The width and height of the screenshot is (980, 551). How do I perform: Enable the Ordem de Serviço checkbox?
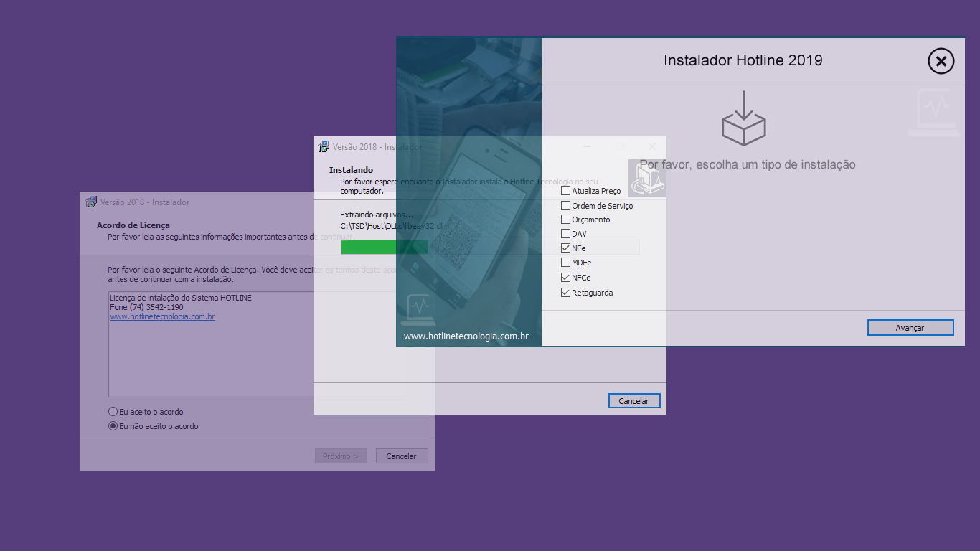(x=565, y=206)
